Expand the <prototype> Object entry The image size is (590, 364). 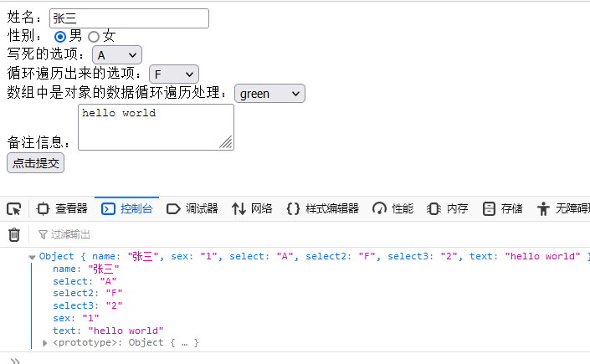click(45, 343)
